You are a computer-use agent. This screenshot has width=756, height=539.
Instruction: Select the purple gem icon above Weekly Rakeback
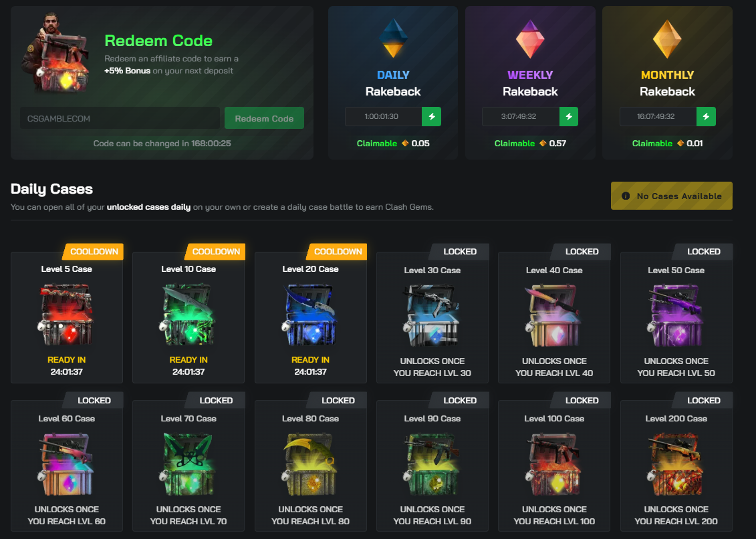[529, 38]
